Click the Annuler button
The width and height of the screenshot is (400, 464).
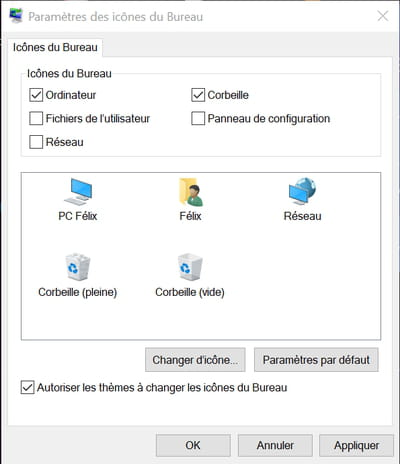[x=275, y=445]
